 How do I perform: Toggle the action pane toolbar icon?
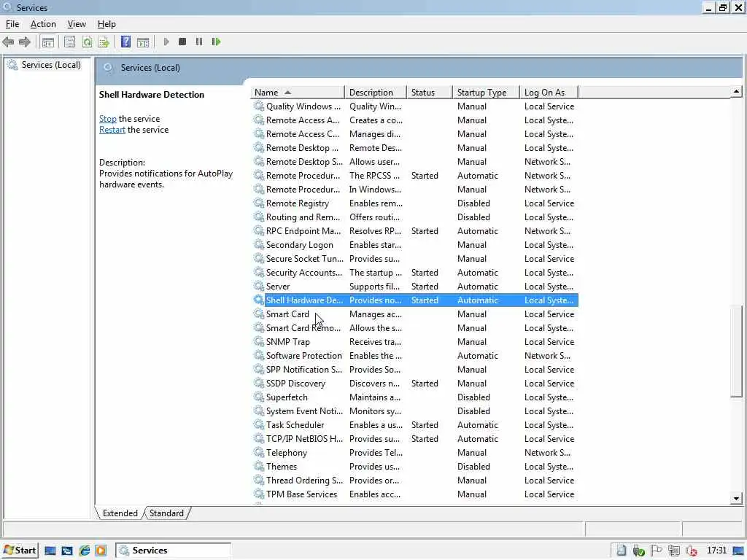[143, 42]
